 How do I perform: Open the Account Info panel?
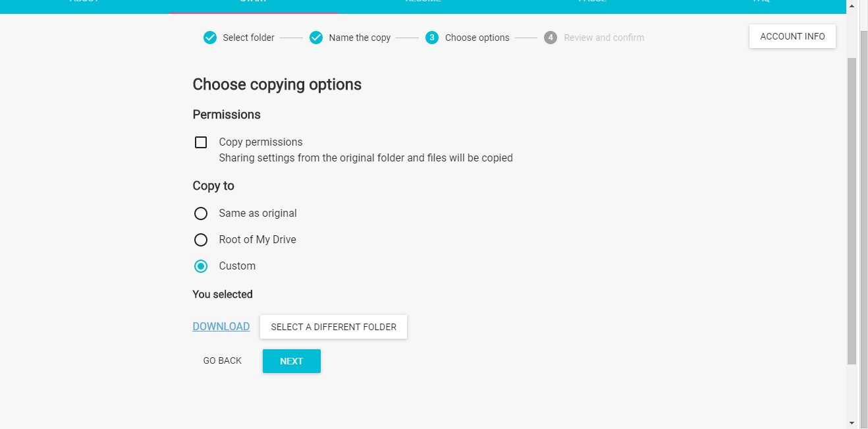click(792, 37)
